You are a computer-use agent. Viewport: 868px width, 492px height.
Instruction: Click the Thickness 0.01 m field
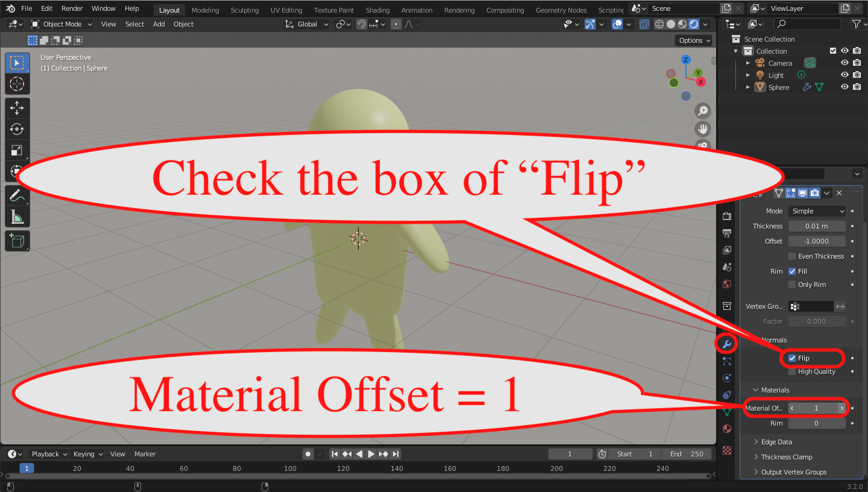coord(817,226)
